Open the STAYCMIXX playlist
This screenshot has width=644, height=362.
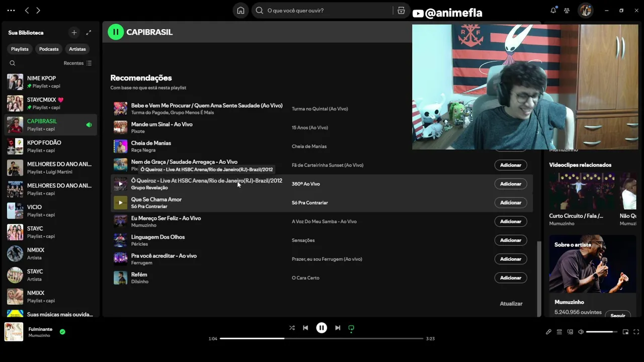50,104
